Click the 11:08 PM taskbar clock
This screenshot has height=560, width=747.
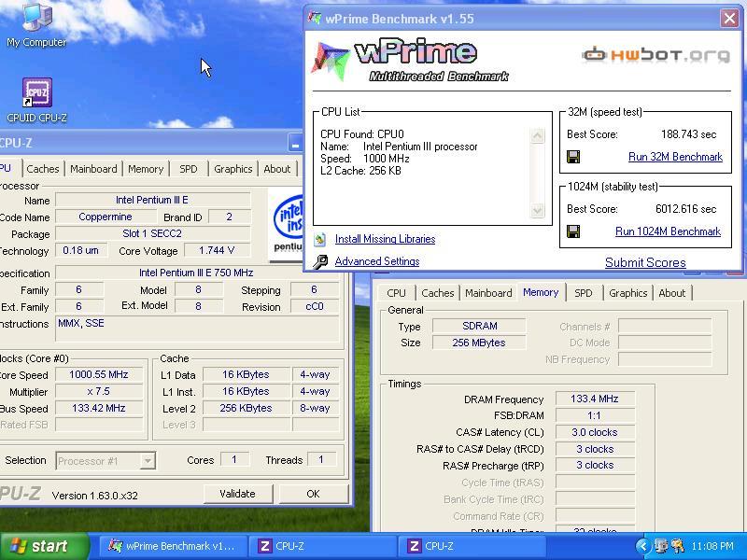(712, 546)
